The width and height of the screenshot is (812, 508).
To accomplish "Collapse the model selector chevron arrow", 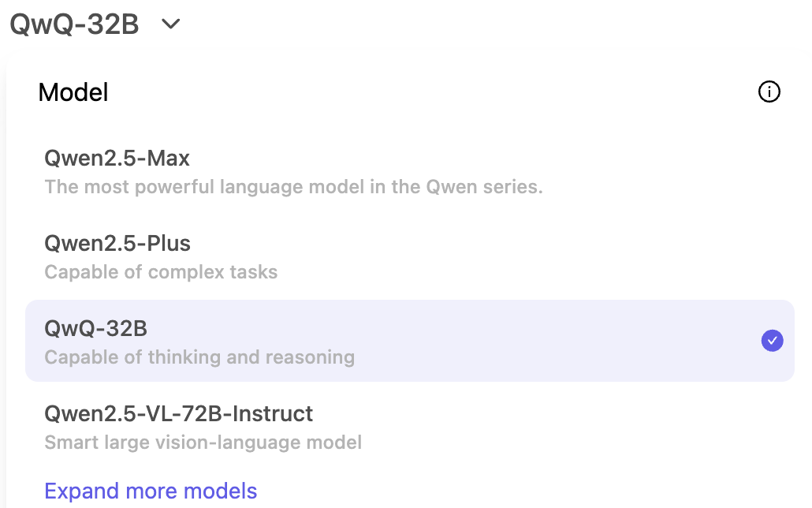I will coord(171,24).
